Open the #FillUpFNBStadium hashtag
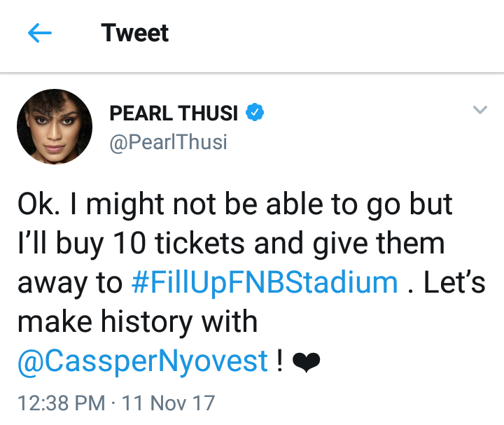The width and height of the screenshot is (504, 425). point(265,283)
